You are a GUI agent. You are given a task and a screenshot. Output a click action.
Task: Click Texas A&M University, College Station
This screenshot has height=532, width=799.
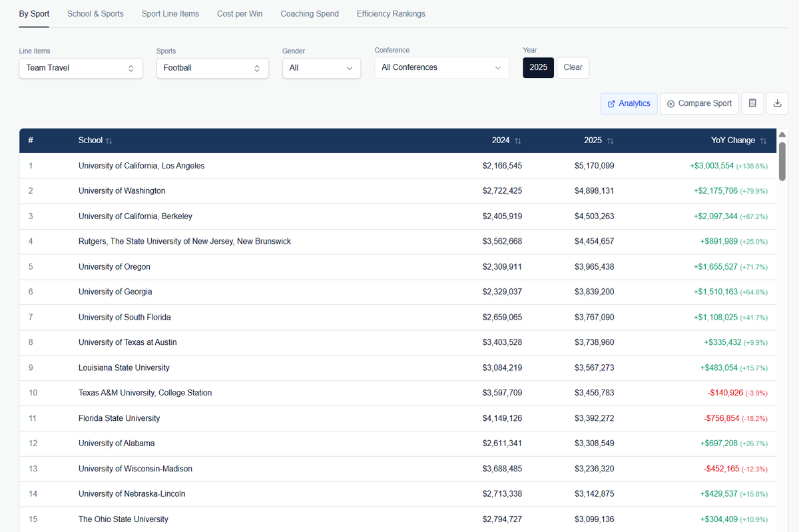(145, 393)
